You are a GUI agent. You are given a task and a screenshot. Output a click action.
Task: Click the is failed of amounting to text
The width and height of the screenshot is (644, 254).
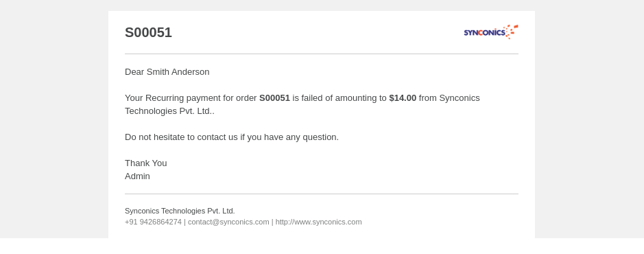point(339,97)
